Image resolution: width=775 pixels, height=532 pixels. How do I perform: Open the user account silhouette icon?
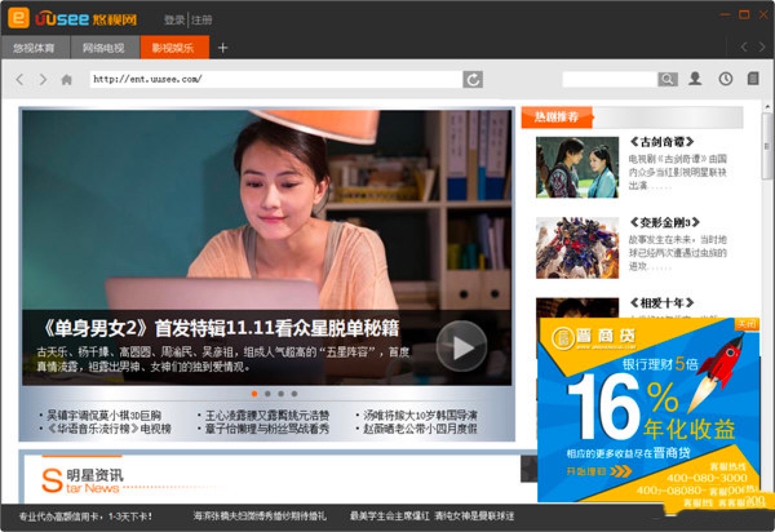click(x=695, y=79)
